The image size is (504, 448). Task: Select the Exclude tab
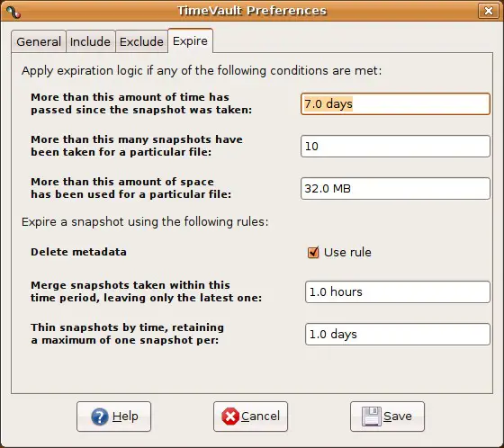pos(141,41)
